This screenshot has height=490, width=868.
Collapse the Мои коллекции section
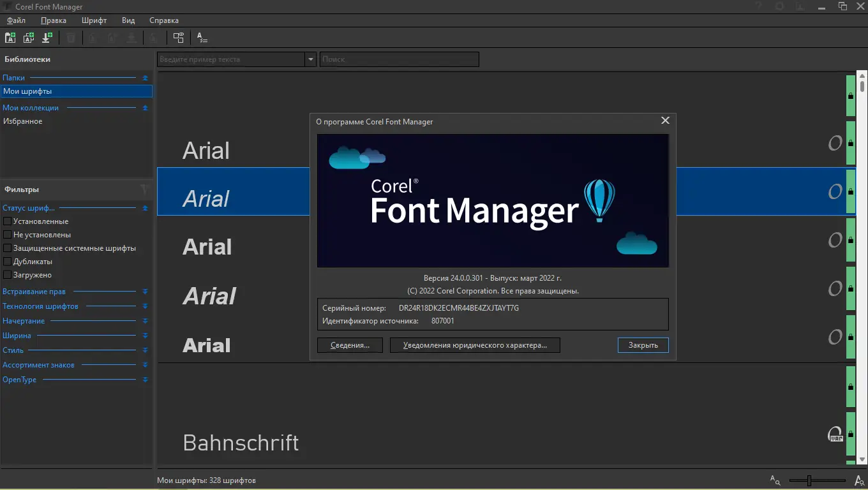point(145,108)
